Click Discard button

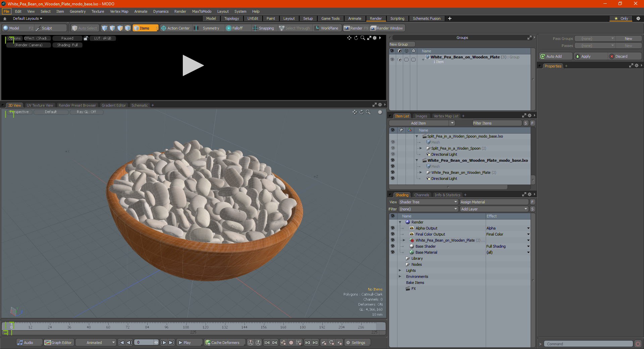(x=625, y=56)
